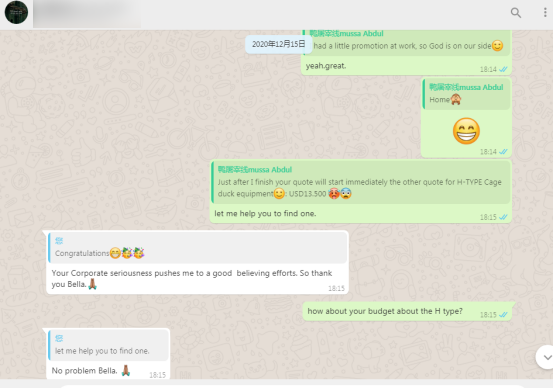Image resolution: width=553 pixels, height=389 pixels.
Task: Jump to latest messages with down arrow
Action: [546, 357]
